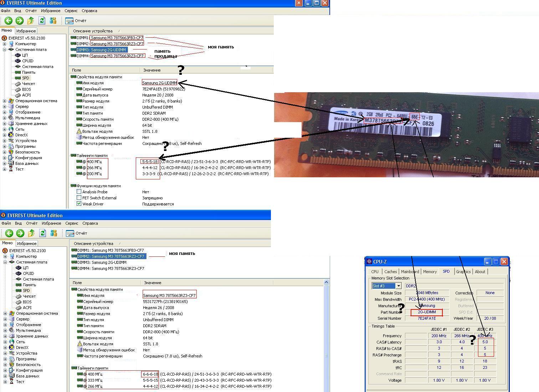Switch to Избранное tab in top EVEREST sidebar

click(26, 31)
